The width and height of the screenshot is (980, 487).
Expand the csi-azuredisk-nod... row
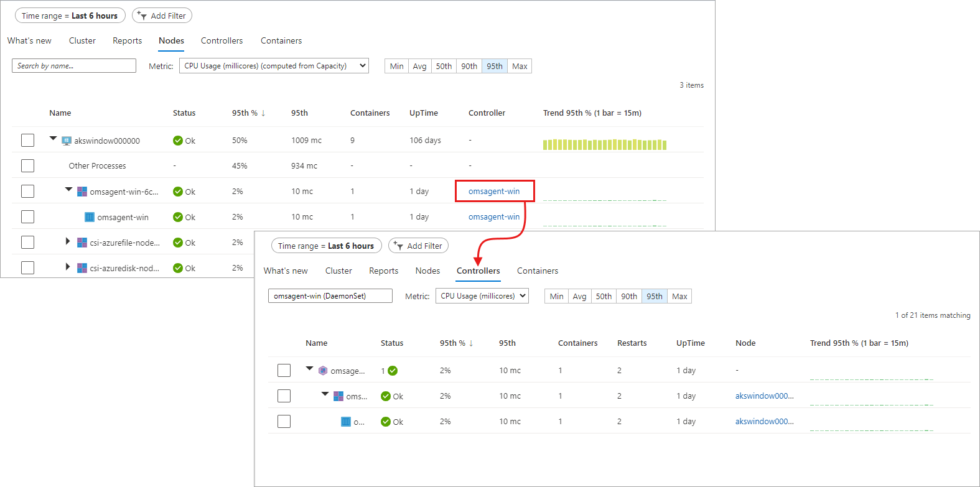[68, 267]
